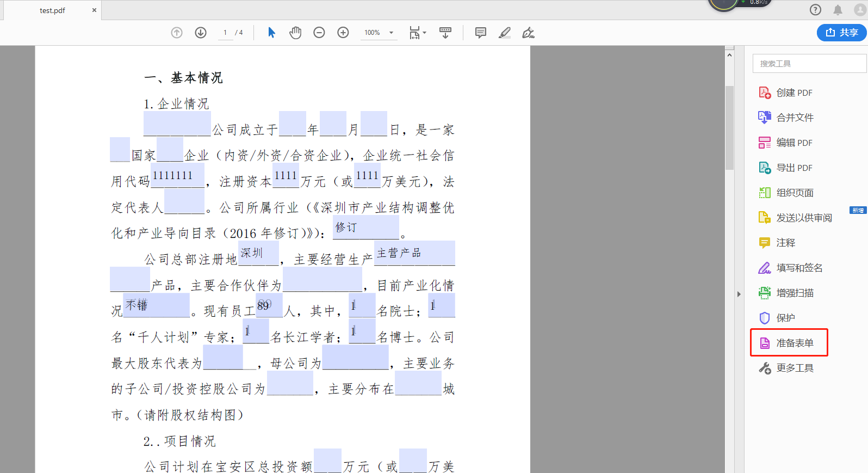The image size is (868, 473).
Task: Select the highlight text pen tool
Action: (505, 33)
